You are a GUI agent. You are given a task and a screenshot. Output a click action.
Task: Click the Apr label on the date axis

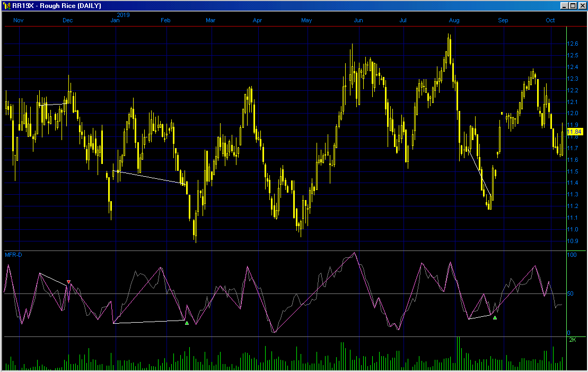point(257,20)
